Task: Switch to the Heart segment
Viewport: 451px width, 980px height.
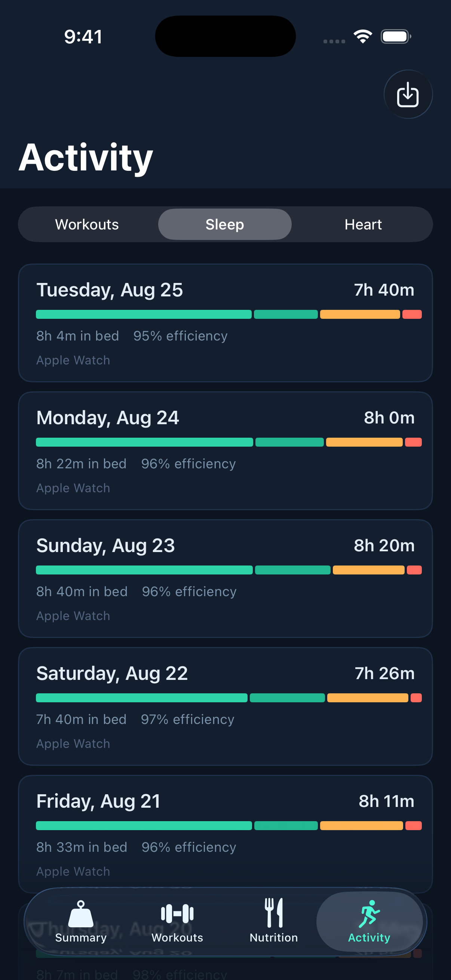Action: 363,225
